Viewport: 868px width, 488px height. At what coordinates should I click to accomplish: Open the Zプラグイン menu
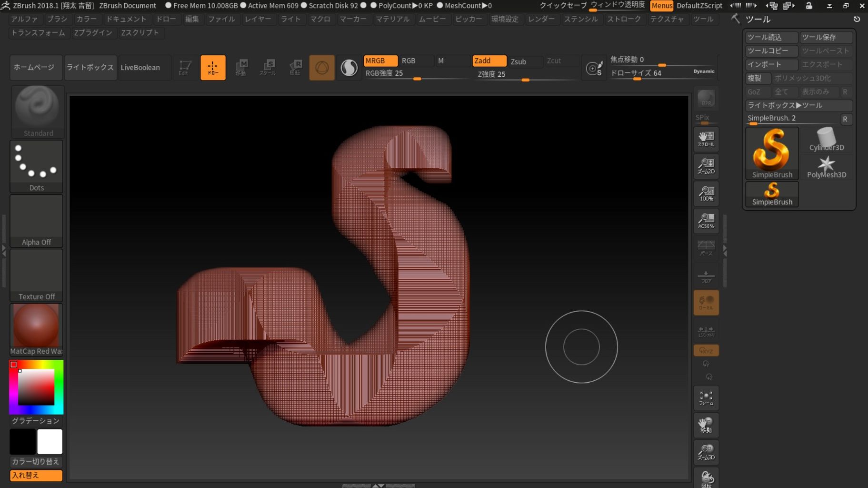[x=93, y=32]
